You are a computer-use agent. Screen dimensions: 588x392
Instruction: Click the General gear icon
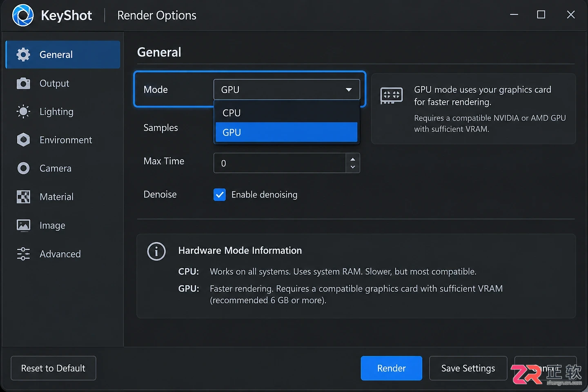coord(23,54)
